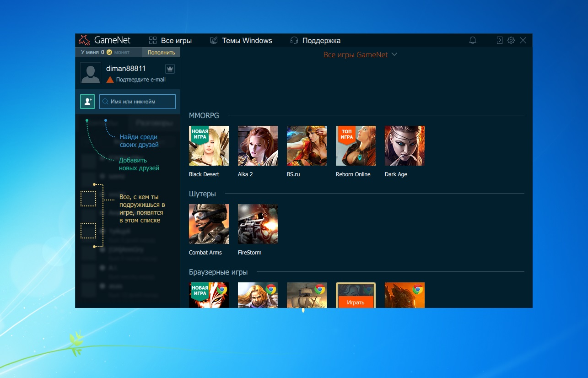Expand the Все игры GameNet dropdown
Screen dimensions: 588x378
(x=360, y=54)
